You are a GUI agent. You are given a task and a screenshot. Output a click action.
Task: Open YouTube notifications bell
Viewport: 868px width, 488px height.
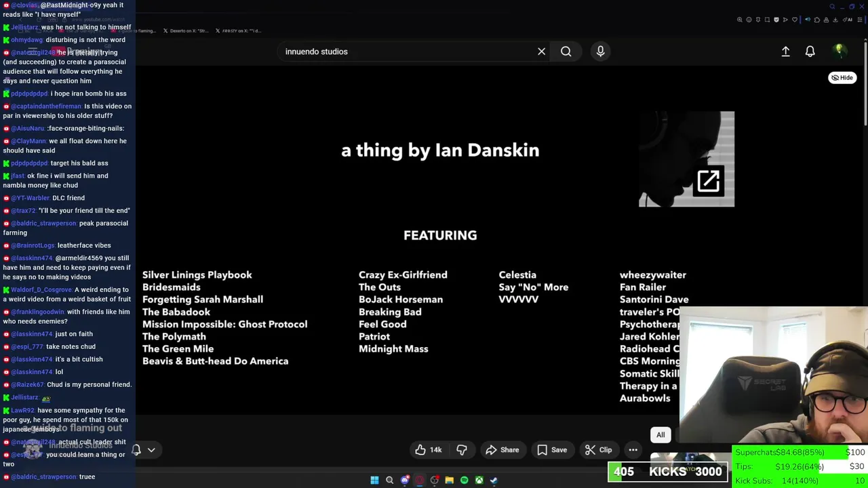810,52
